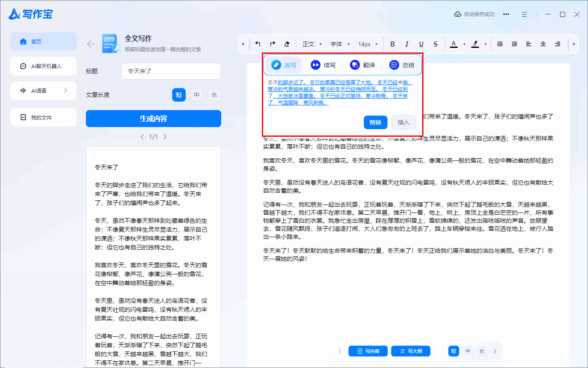Increase paragraph indent
This screenshot has height=368, width=588.
500,44
